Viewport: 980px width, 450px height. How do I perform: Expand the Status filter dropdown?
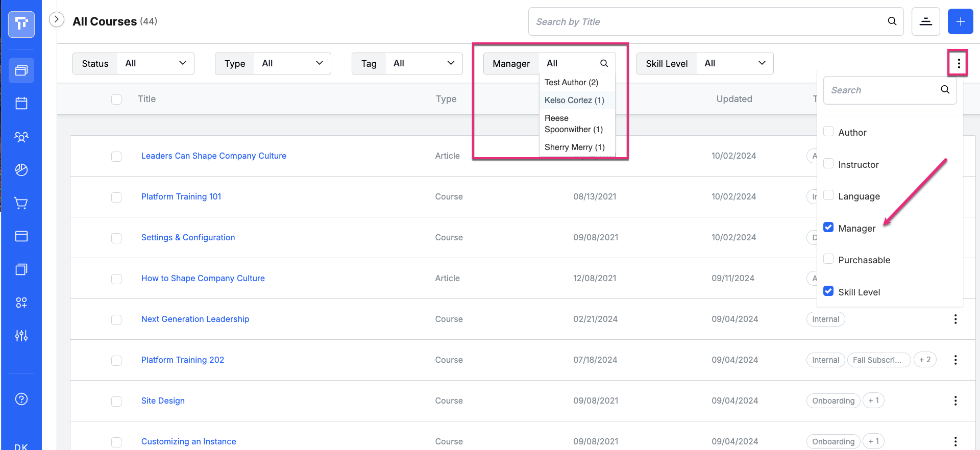click(x=133, y=63)
